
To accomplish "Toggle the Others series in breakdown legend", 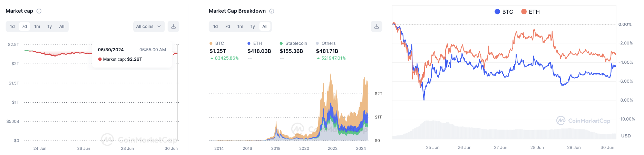I will tap(328, 43).
